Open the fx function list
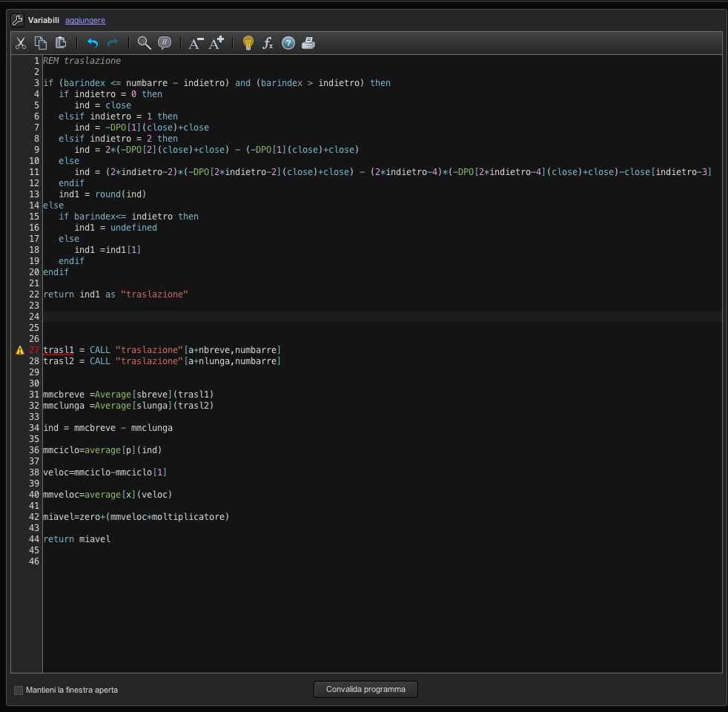This screenshot has width=728, height=712. (268, 43)
